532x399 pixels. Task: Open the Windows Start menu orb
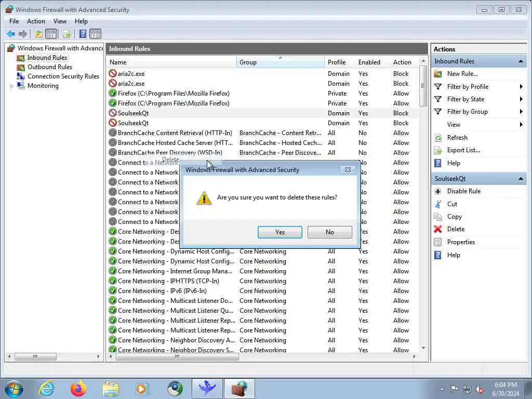(14, 389)
